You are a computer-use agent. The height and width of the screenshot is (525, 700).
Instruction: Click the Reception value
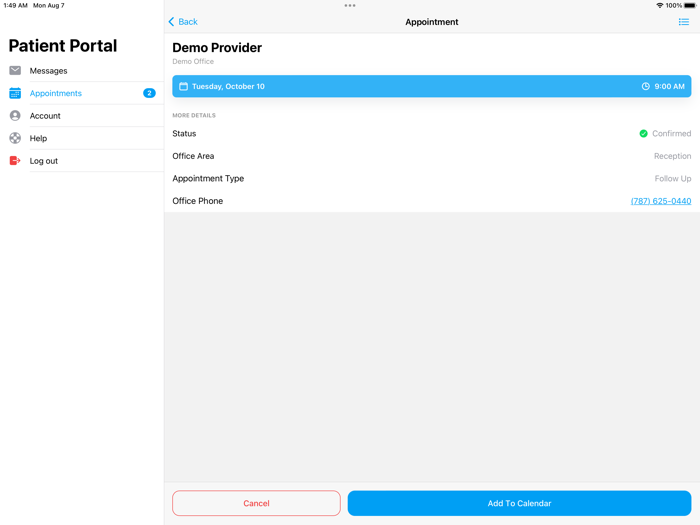[x=672, y=156]
